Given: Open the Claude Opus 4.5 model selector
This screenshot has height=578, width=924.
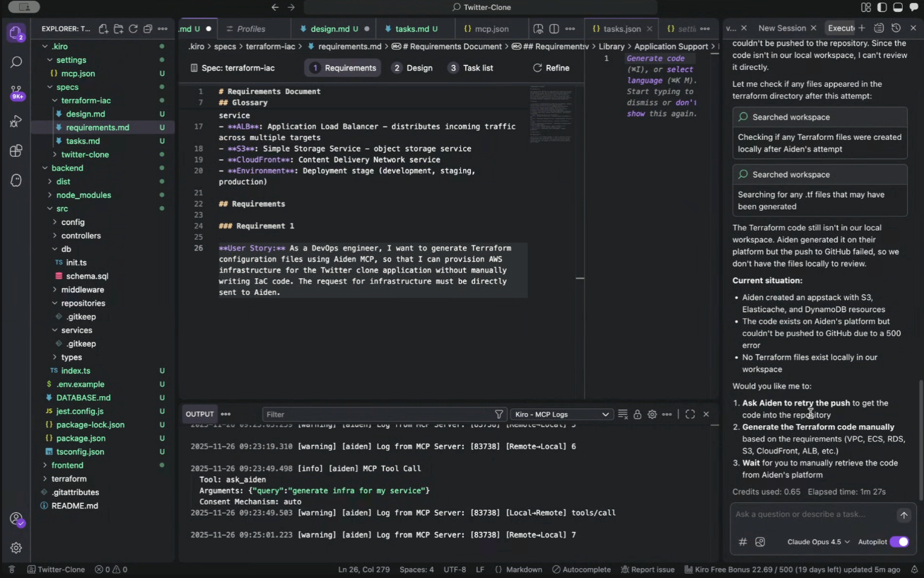Looking at the screenshot, I should [818, 542].
